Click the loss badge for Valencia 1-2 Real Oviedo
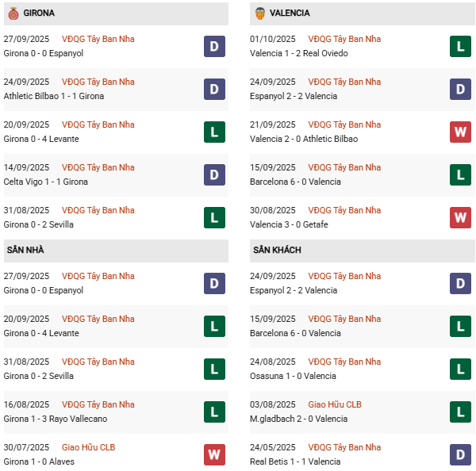The width and height of the screenshot is (476, 471). coord(461,47)
